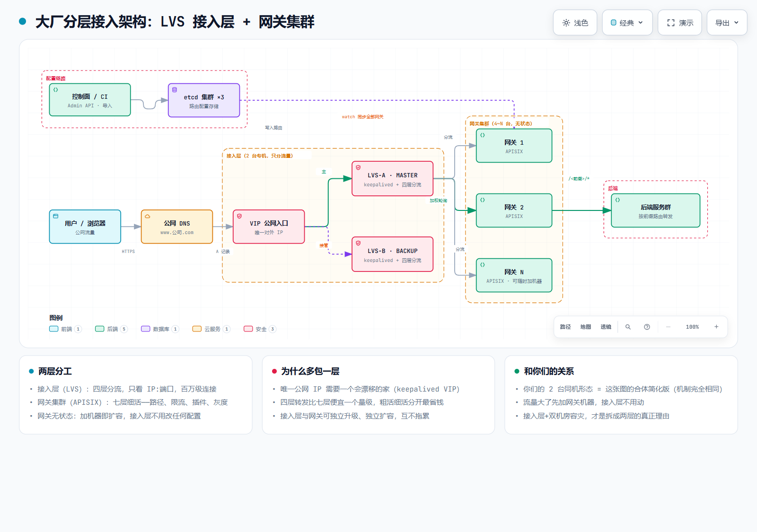The height and width of the screenshot is (532, 757).
Task: Enable the 透镜 lens mode
Action: 606,327
